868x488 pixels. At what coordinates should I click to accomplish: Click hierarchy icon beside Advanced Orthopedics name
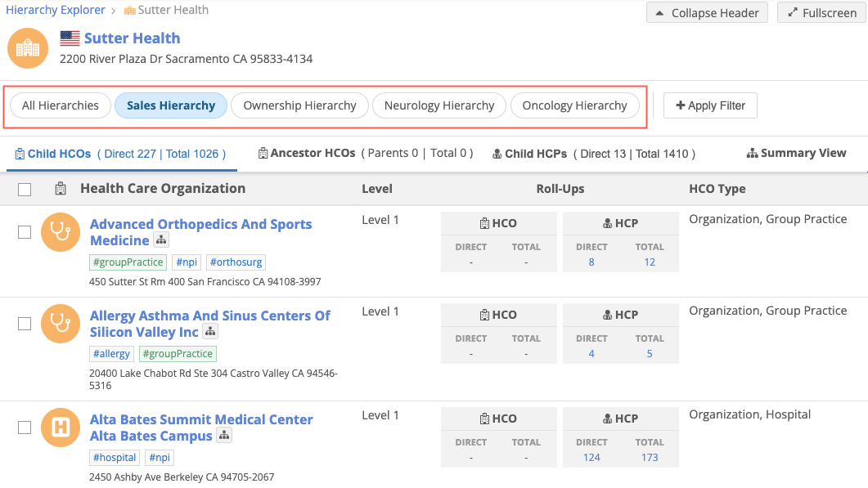pyautogui.click(x=161, y=240)
